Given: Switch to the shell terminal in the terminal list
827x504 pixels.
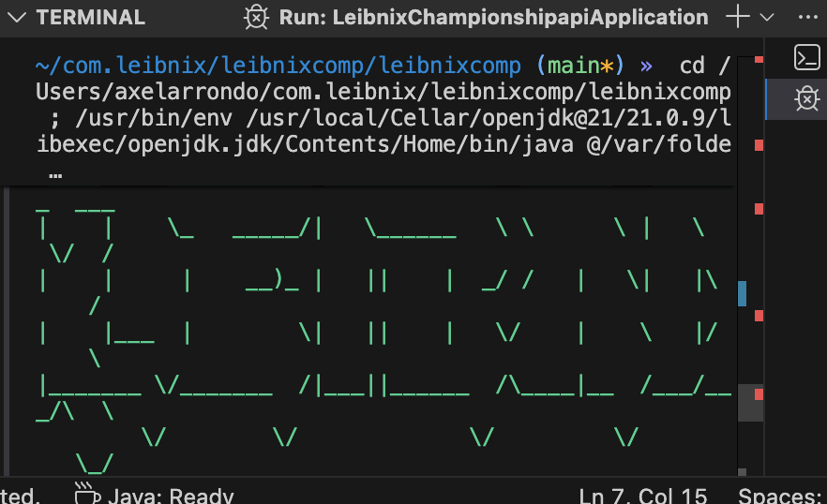Looking at the screenshot, I should [x=806, y=58].
